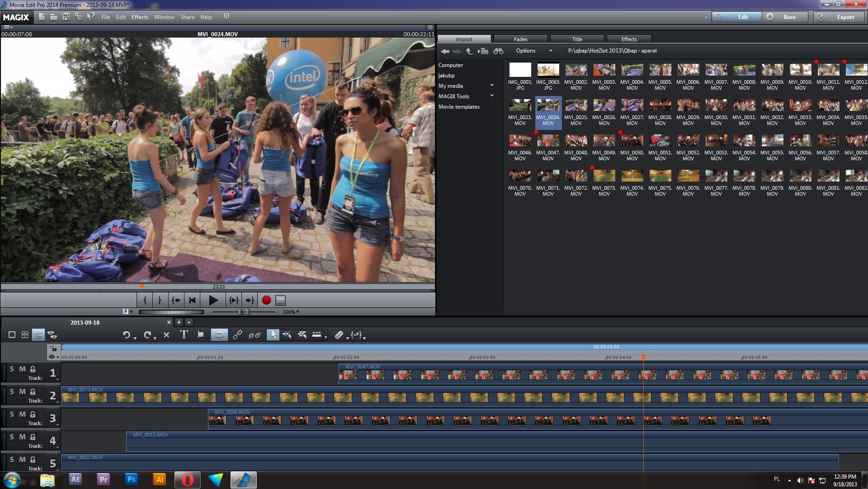
Task: Undo the last action in timeline toolbar
Action: (127, 334)
